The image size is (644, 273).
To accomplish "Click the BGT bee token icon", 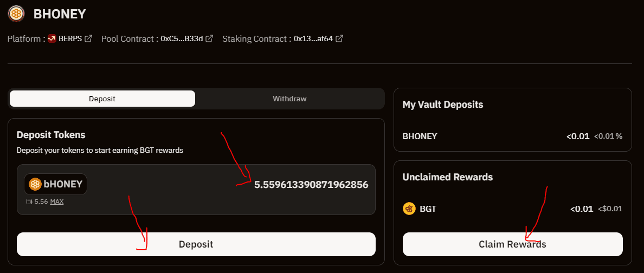I will pyautogui.click(x=409, y=209).
